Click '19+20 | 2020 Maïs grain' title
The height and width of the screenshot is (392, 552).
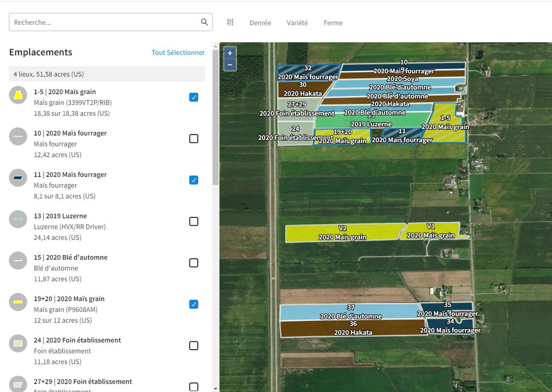[69, 298]
